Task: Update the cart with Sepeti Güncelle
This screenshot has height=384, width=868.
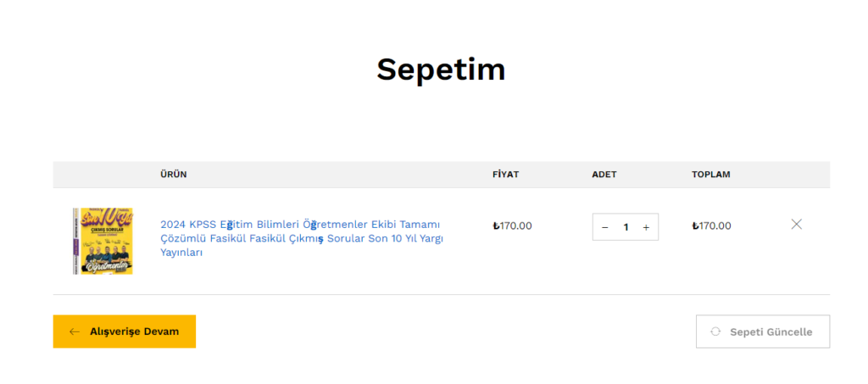Action: (763, 331)
